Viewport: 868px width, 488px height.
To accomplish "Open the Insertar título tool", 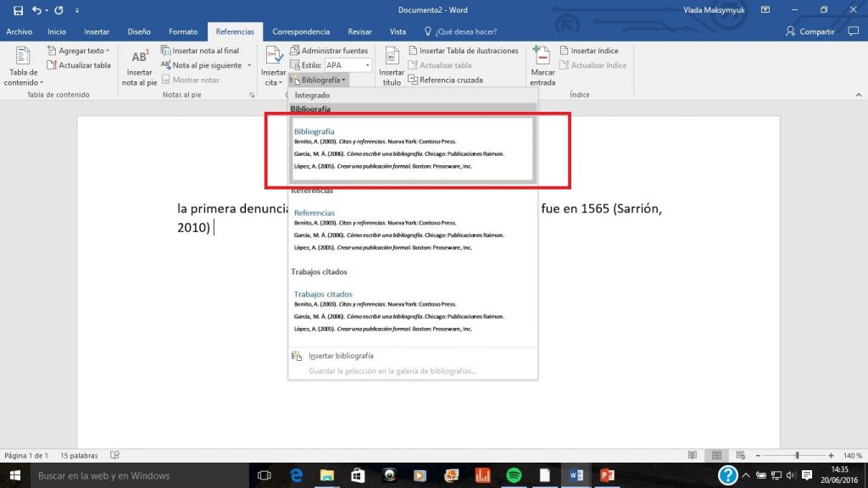I will click(x=392, y=64).
